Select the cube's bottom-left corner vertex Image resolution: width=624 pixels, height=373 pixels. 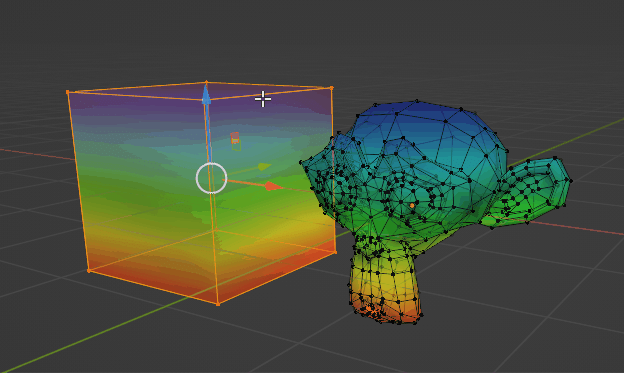[88, 271]
